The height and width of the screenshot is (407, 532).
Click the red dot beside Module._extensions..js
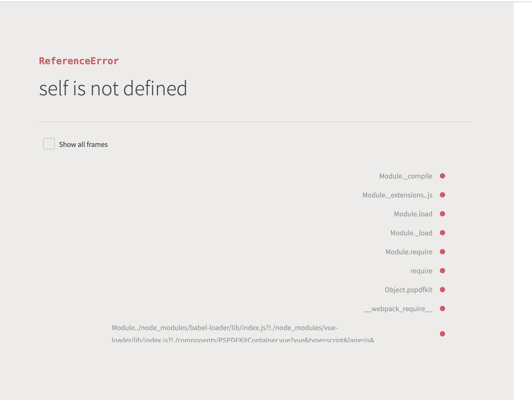pos(442,195)
